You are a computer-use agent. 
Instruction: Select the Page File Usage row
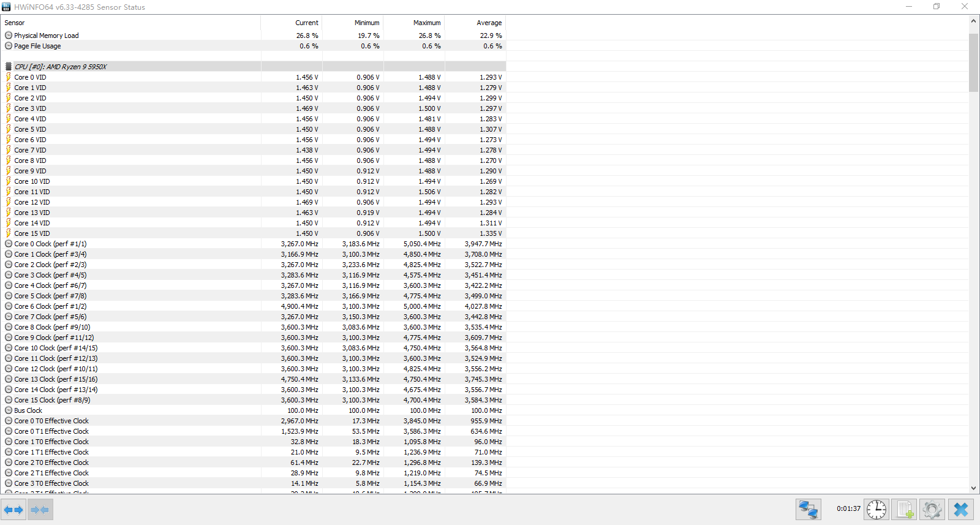253,45
